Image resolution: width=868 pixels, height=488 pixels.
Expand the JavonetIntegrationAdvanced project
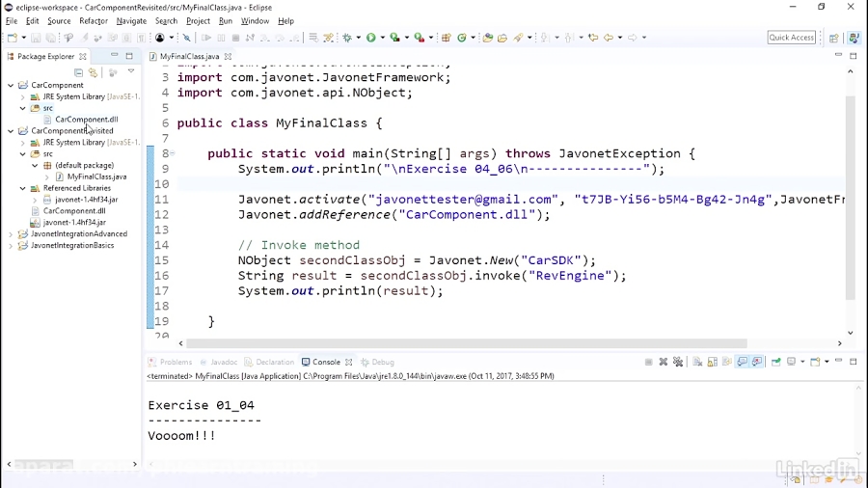click(x=11, y=234)
